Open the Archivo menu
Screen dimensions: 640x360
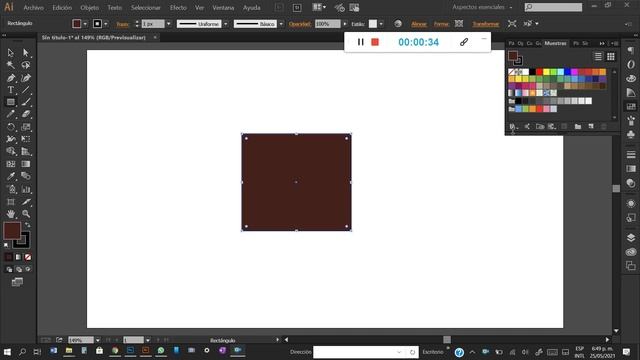[x=33, y=7]
